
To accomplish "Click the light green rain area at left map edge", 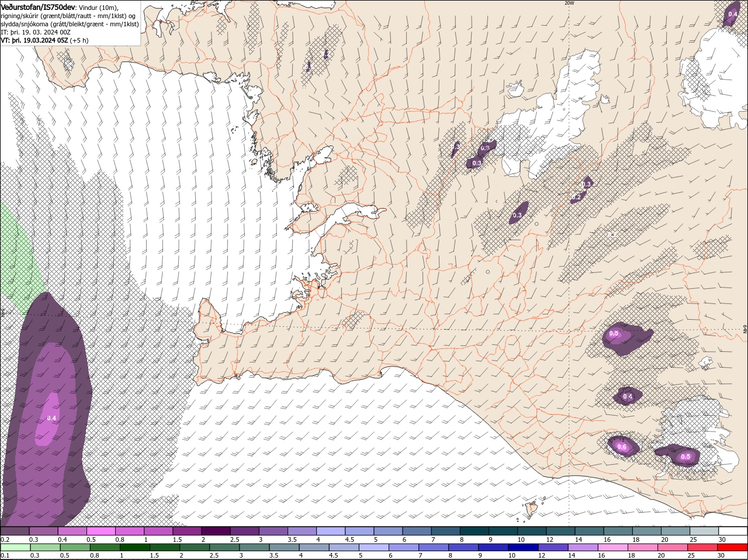I will tap(18, 263).
